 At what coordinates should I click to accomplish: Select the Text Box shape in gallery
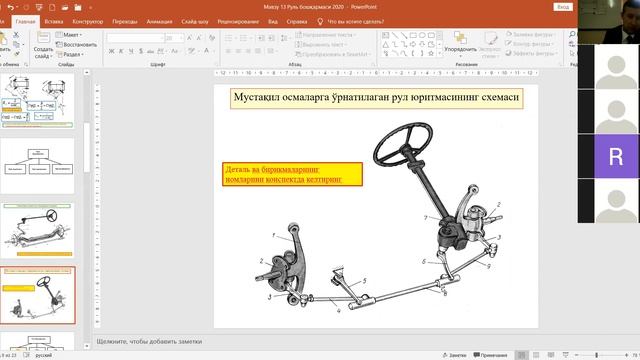click(x=386, y=35)
